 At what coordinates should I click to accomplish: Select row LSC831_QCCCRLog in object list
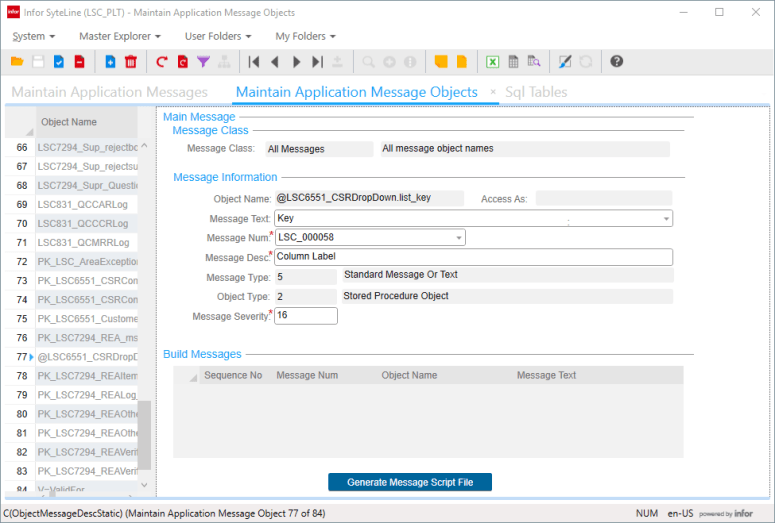pyautogui.click(x=86, y=223)
